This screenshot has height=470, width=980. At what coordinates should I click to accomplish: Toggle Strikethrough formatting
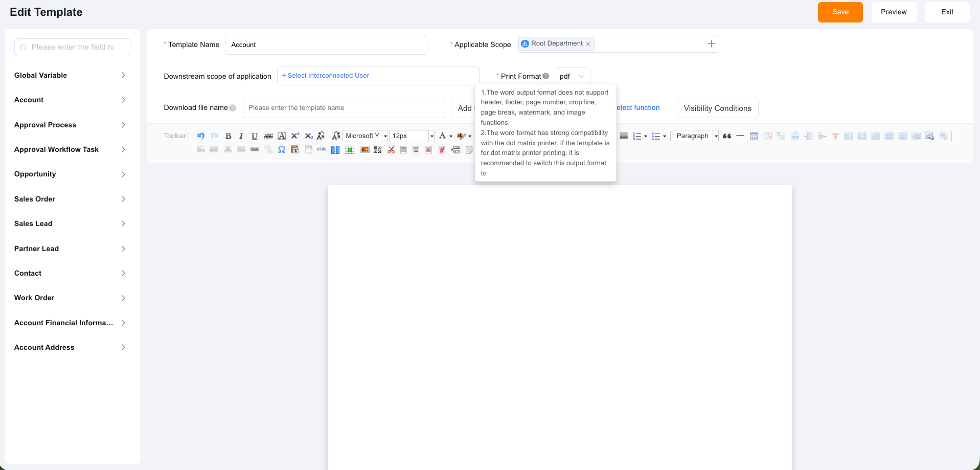coord(268,136)
